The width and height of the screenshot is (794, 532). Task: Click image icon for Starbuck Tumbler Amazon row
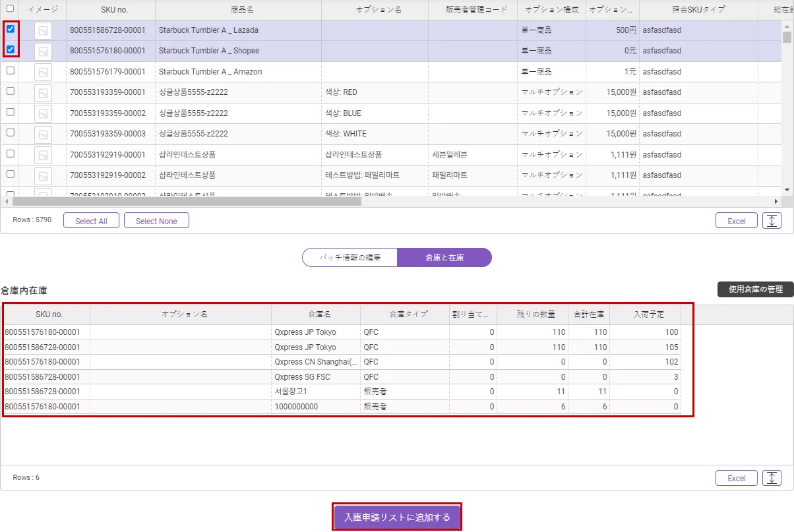(43, 72)
